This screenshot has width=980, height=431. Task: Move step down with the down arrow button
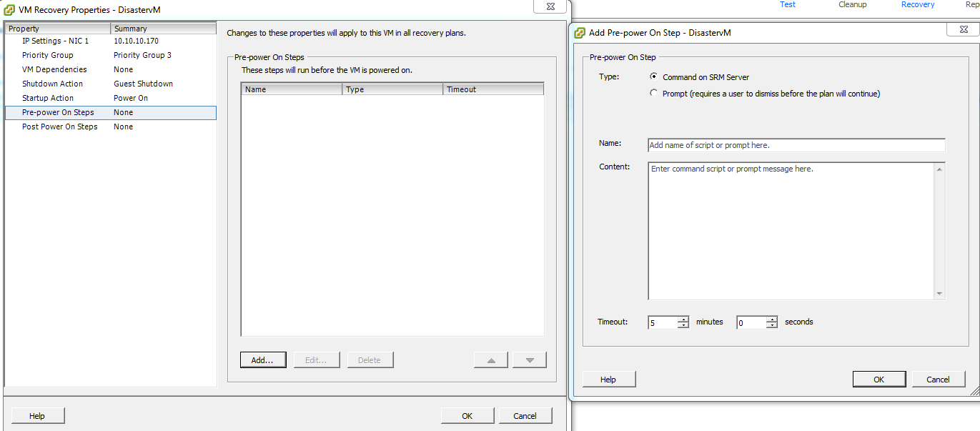tap(530, 360)
